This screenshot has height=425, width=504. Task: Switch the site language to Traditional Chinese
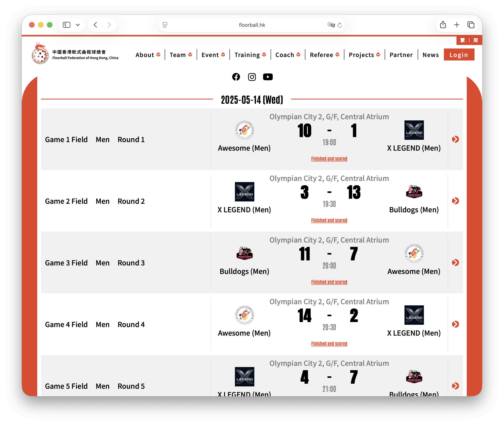point(462,40)
